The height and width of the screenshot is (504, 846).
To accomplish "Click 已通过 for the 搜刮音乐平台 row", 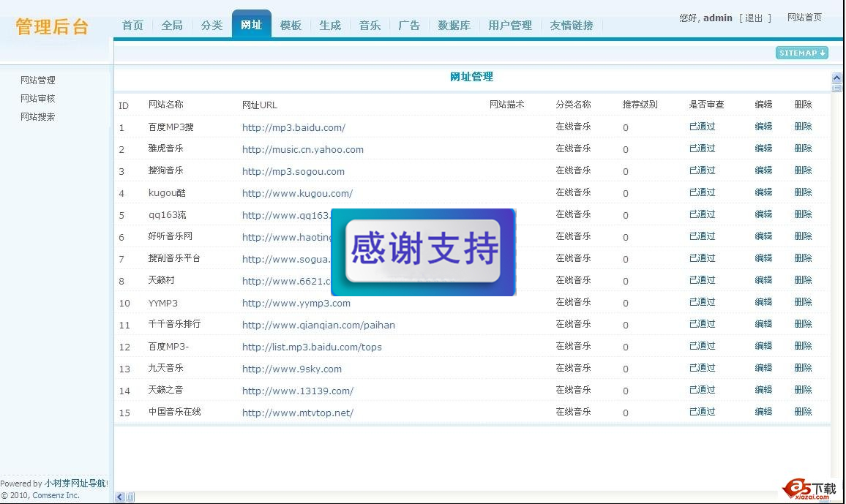I will 702,259.
